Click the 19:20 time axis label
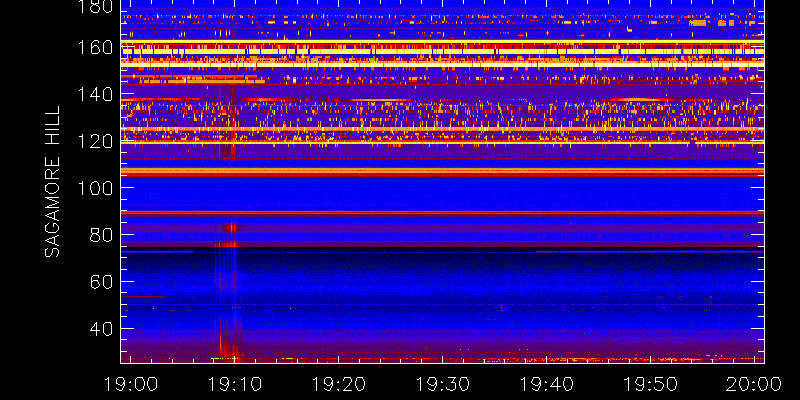800x400 pixels. pos(338,384)
